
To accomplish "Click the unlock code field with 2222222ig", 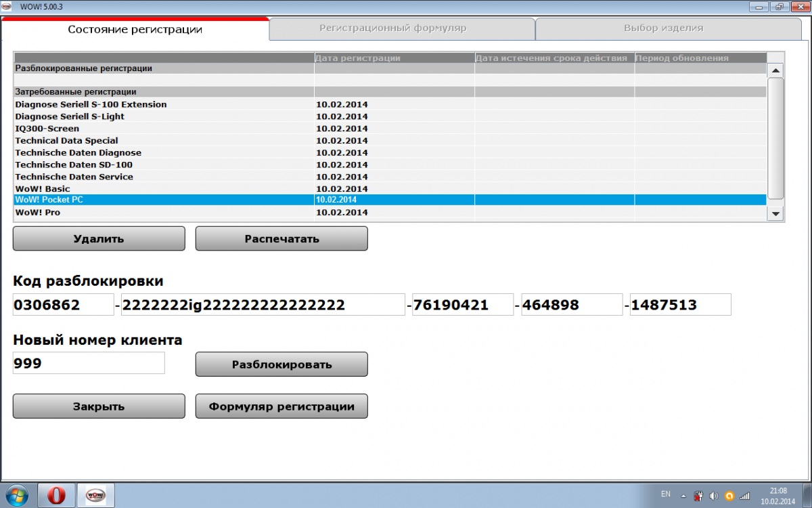I will (x=263, y=305).
